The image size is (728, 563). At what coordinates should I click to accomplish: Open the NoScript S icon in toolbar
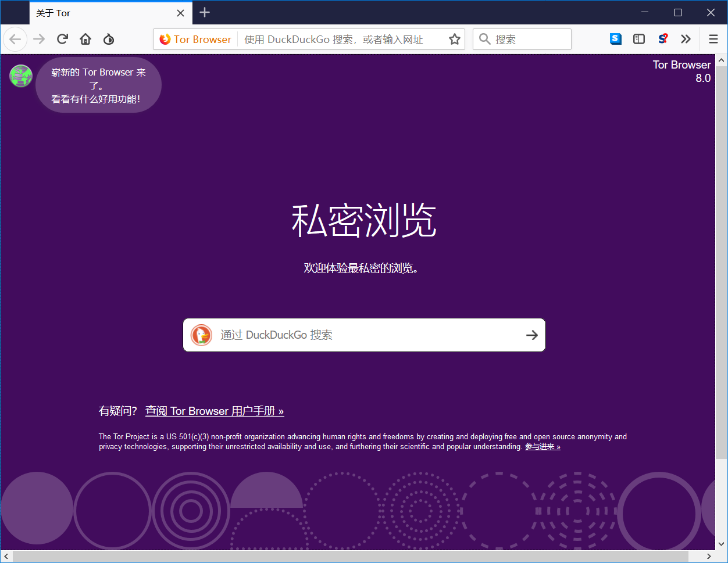pos(663,39)
